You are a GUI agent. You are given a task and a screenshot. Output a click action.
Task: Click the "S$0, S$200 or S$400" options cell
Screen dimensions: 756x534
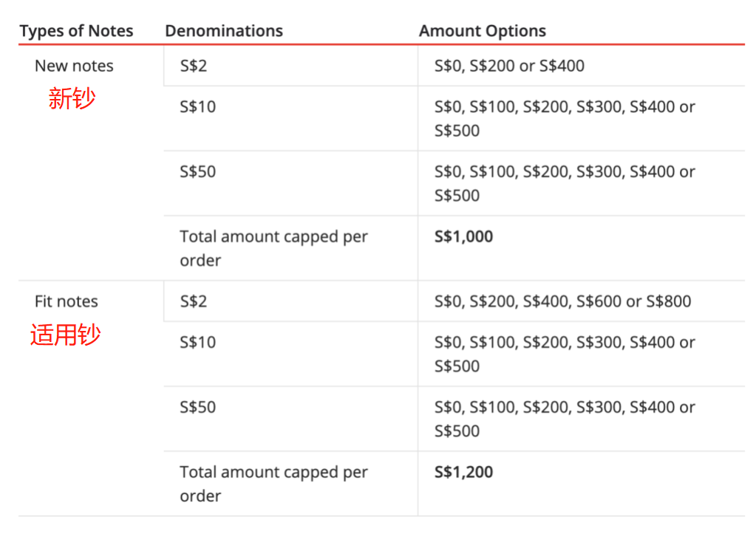tap(509, 66)
